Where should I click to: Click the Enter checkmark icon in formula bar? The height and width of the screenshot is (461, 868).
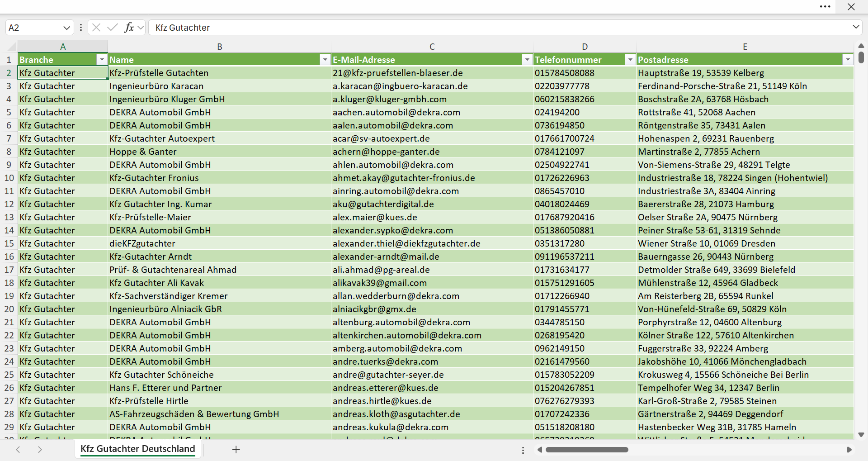tap(112, 28)
